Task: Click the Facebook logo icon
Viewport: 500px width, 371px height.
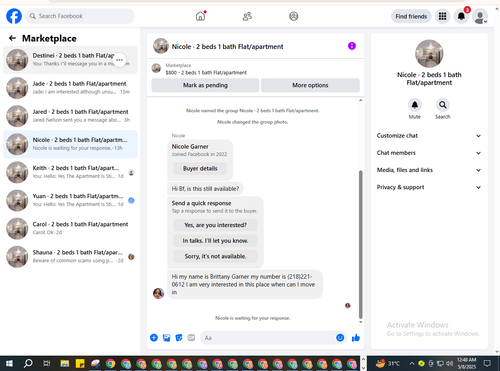Action: click(14, 16)
